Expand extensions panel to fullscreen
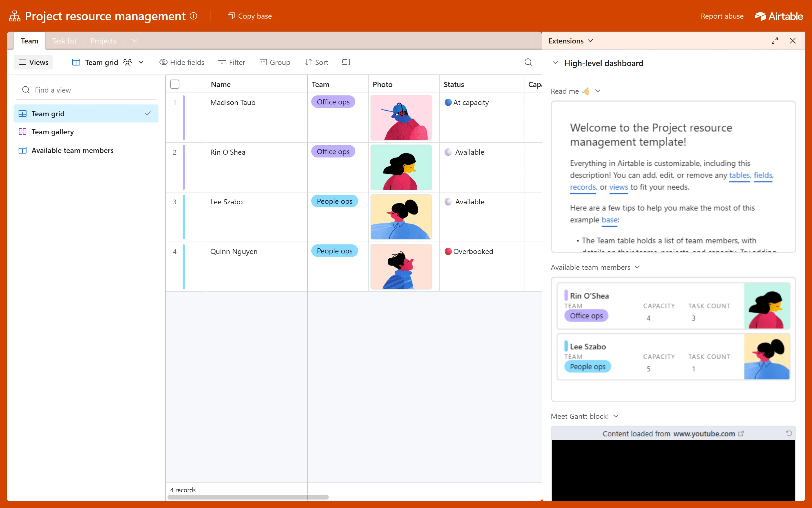Viewport: 812px width, 508px height. coord(775,41)
